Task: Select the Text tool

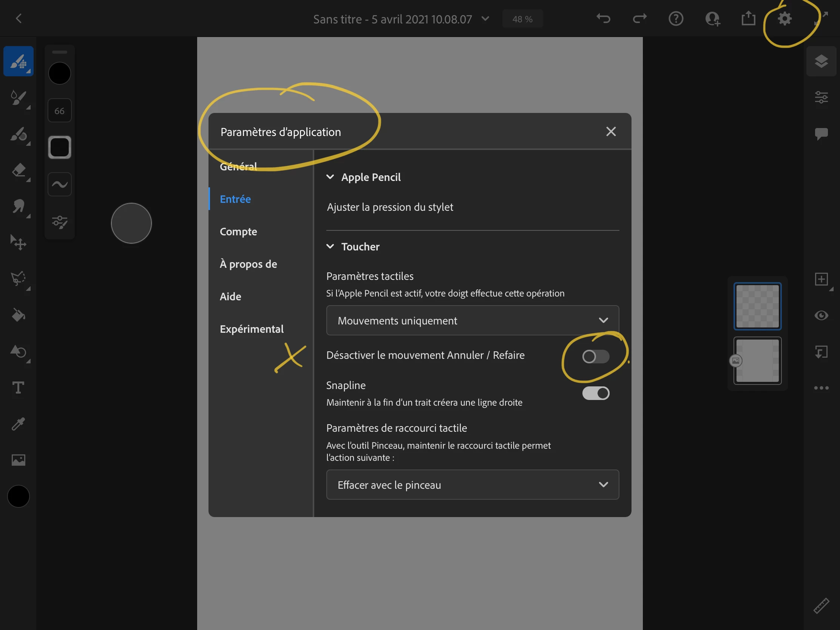Action: (18, 388)
